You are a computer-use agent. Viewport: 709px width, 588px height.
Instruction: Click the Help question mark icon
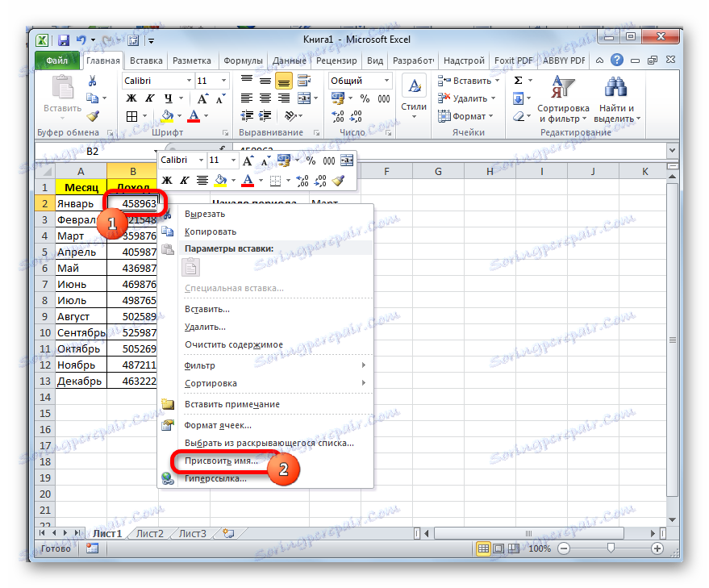(x=617, y=60)
